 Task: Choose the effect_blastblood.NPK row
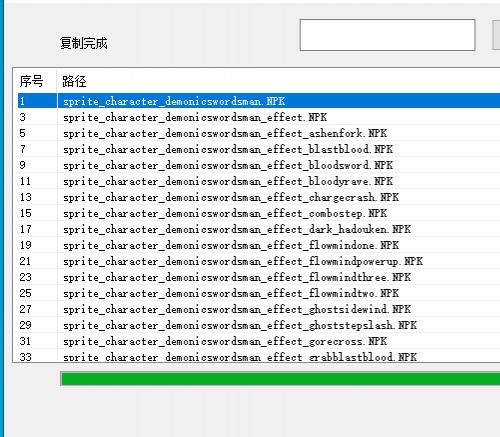pyautogui.click(x=259, y=149)
